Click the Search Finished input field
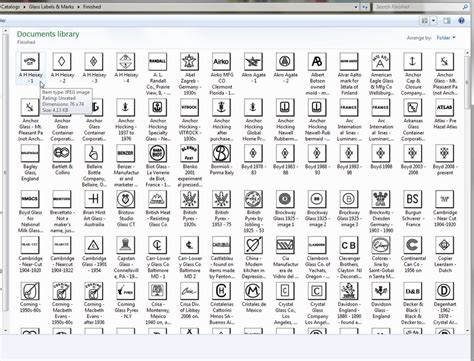The height and width of the screenshot is (361, 474). (417, 7)
